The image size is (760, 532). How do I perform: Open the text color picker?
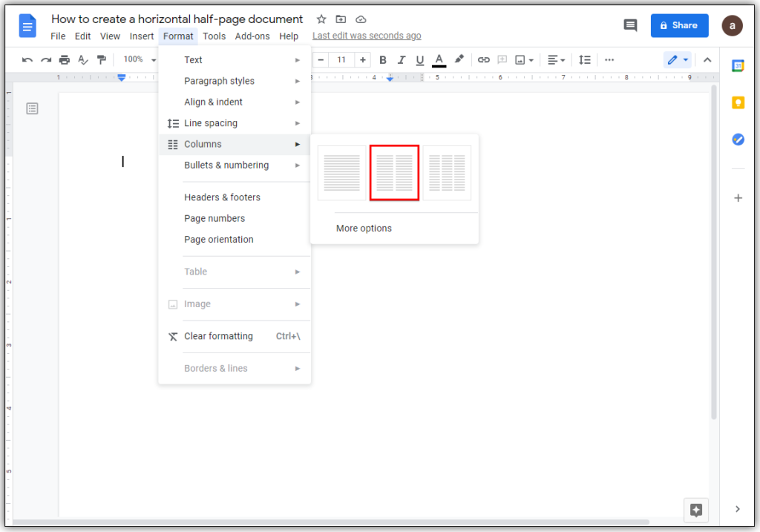point(439,59)
